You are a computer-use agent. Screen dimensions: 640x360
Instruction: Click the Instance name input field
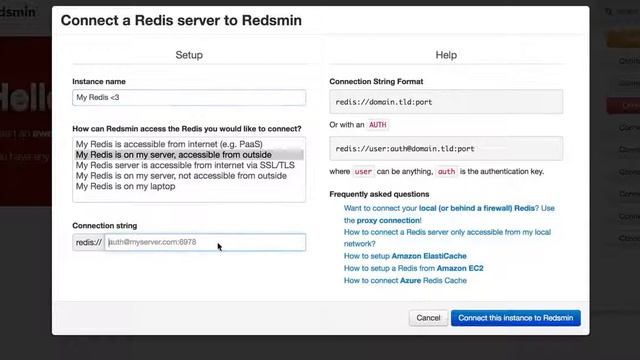(189, 98)
